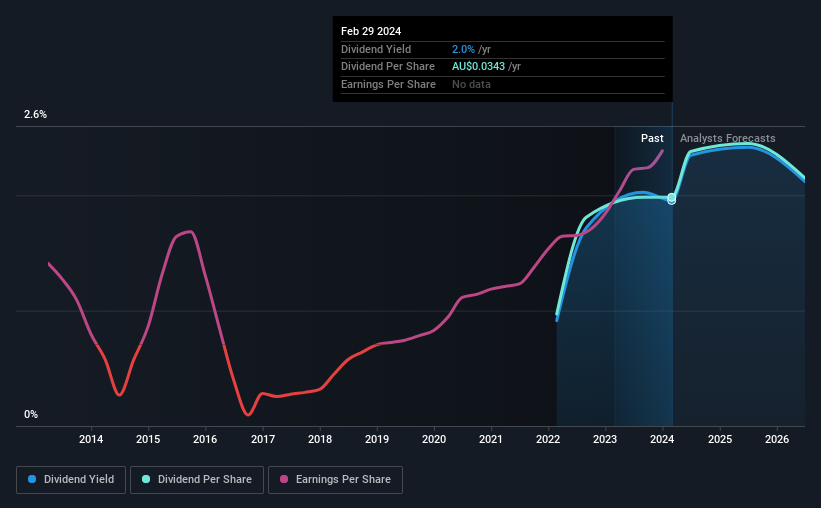Toggle the Earnings Per Share legend button
The width and height of the screenshot is (821, 508).
click(335, 480)
